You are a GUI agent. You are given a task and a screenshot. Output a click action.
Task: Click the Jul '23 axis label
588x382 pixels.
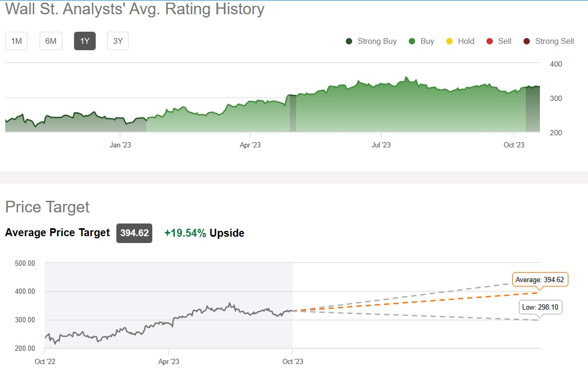381,145
